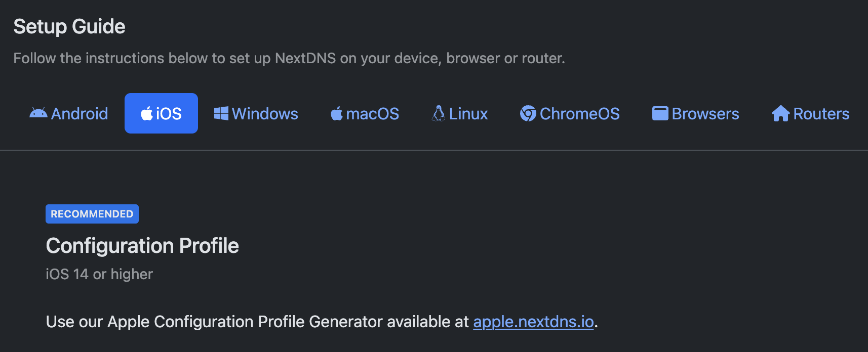Viewport: 868px width, 352px height.
Task: Click the Apple logo on the iOS tab
Action: tap(148, 113)
